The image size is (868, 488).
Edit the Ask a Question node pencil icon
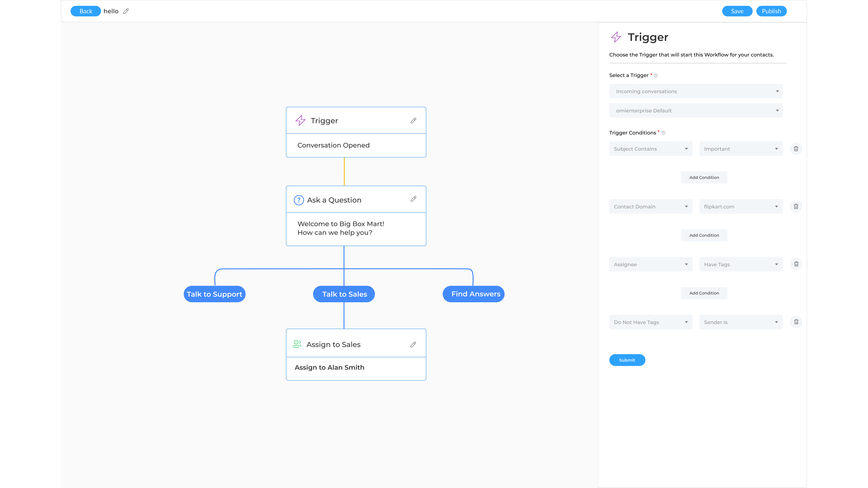(x=413, y=199)
